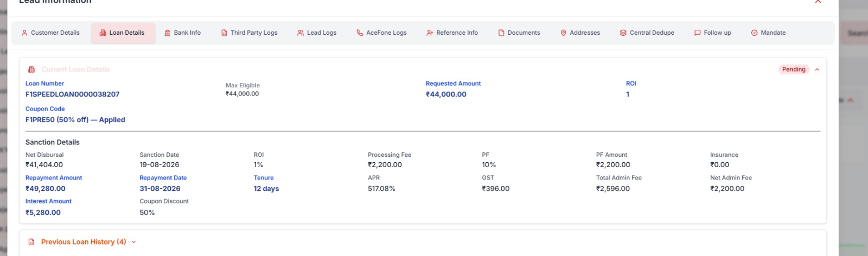Click the Current Loan Details heading

pos(75,69)
